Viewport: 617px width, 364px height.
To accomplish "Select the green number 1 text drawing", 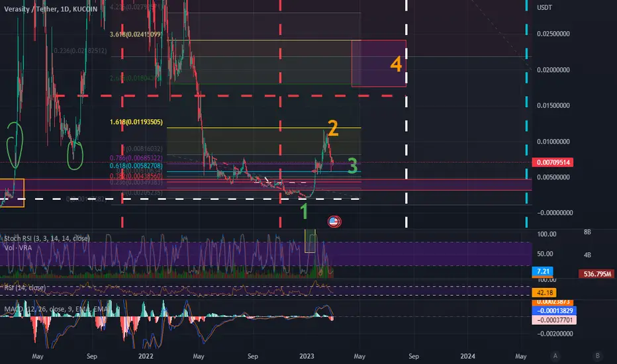I will 304,211.
